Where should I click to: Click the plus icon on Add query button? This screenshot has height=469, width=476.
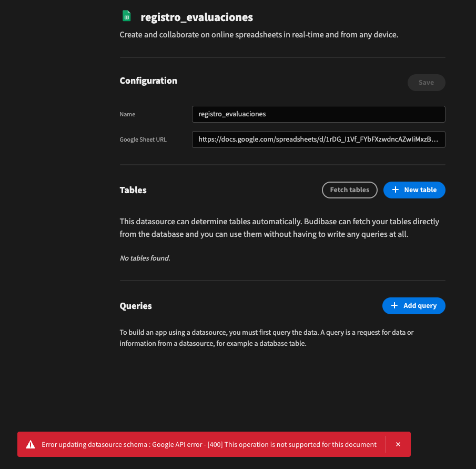coord(394,306)
